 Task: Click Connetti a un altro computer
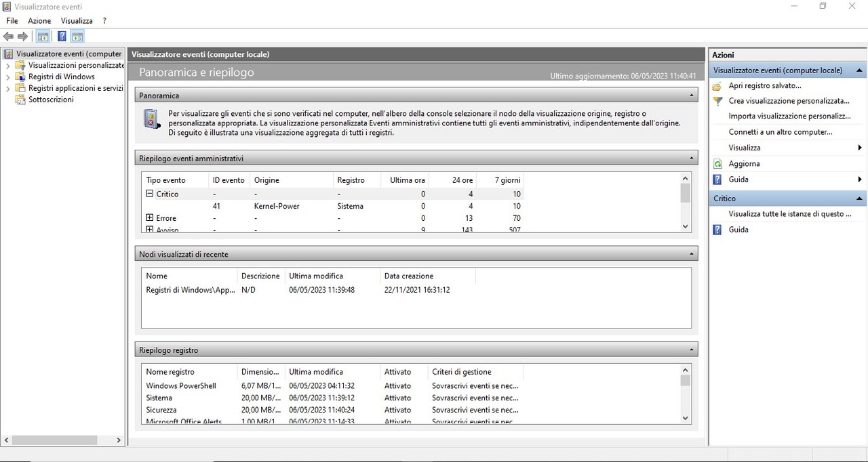point(781,132)
